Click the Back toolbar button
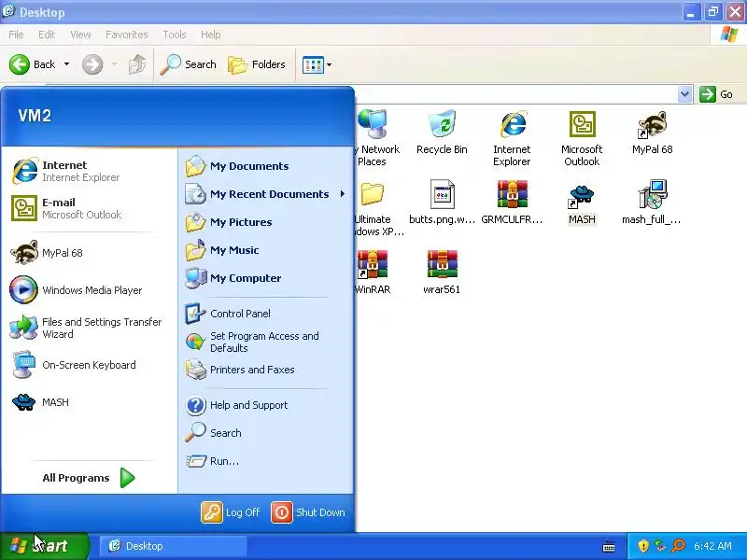The image size is (747, 560). coord(32,64)
